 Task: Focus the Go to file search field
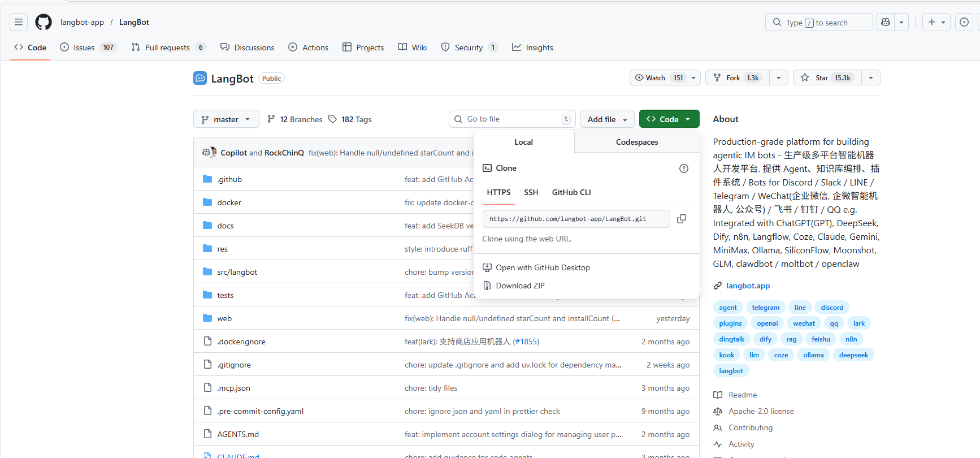pyautogui.click(x=512, y=119)
